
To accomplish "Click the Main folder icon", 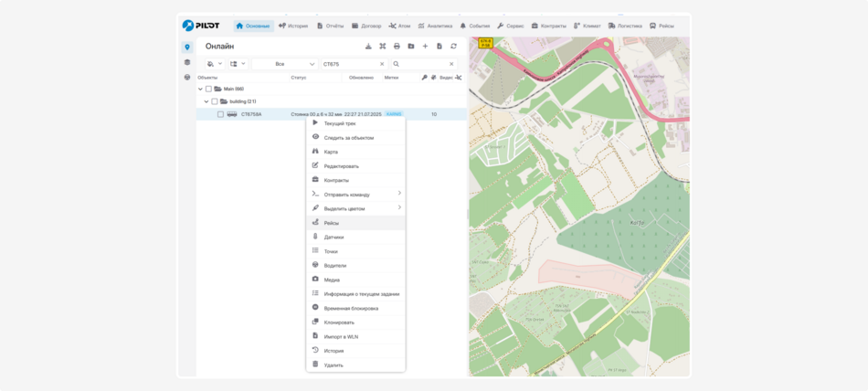I will tap(218, 89).
